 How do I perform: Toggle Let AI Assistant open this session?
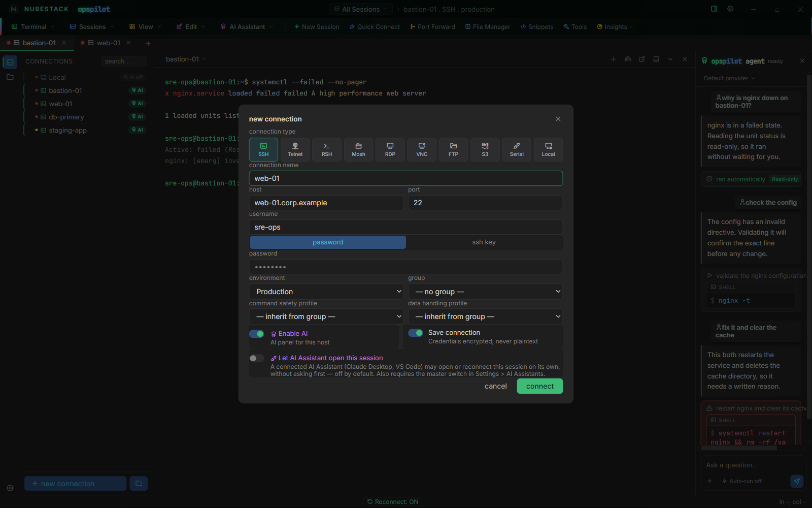257,358
